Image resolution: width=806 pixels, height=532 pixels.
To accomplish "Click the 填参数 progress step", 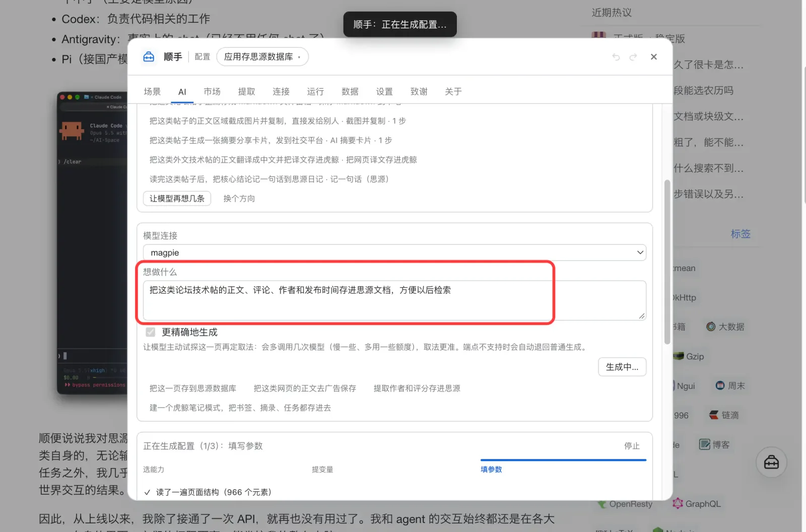I will (x=491, y=470).
